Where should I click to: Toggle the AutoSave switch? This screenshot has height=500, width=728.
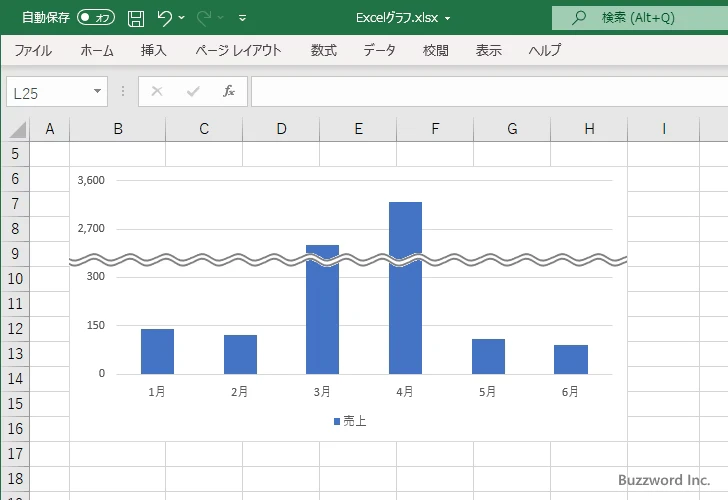click(x=96, y=18)
